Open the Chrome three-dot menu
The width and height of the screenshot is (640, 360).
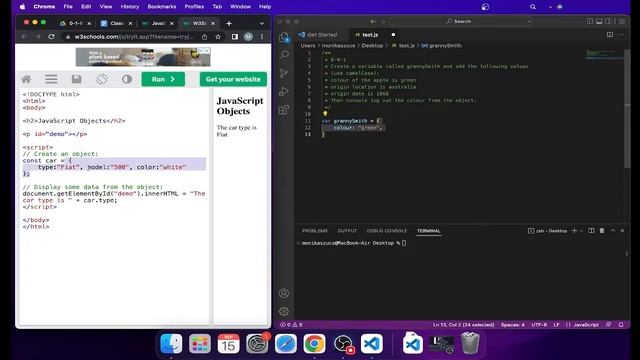tap(262, 37)
